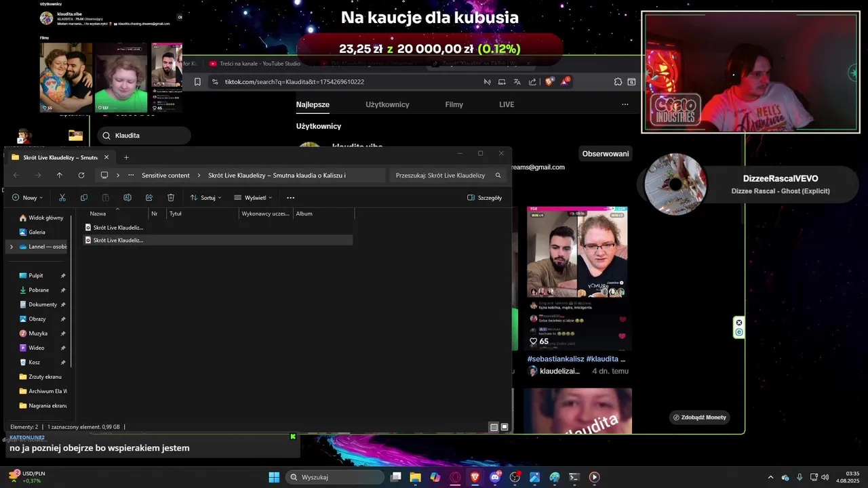Open Dokumenty in the Explorer sidebar
Image resolution: width=868 pixels, height=488 pixels.
tap(42, 304)
